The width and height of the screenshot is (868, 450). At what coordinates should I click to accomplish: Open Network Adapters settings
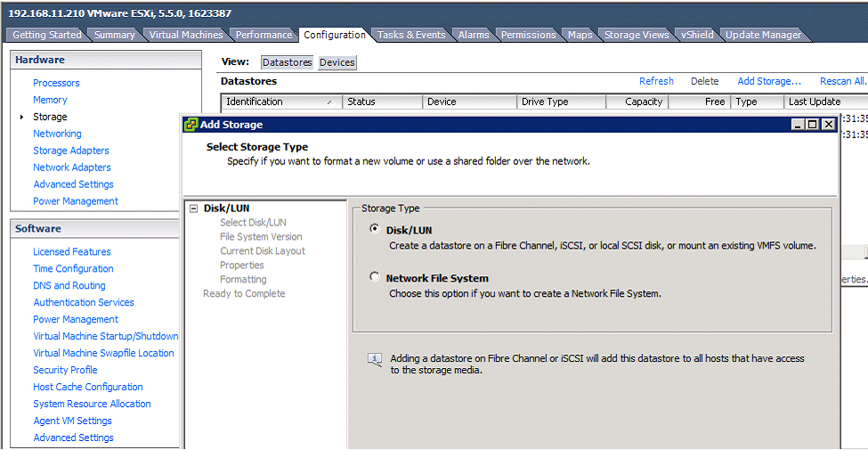tap(72, 168)
